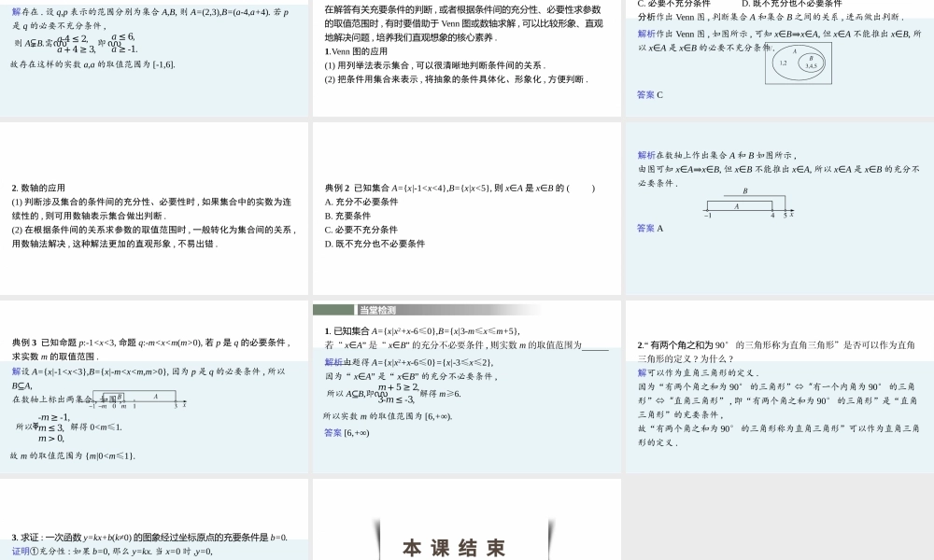934x560 pixels.
Task: Click the 答案 [6,+∞) line
Action: [347, 433]
